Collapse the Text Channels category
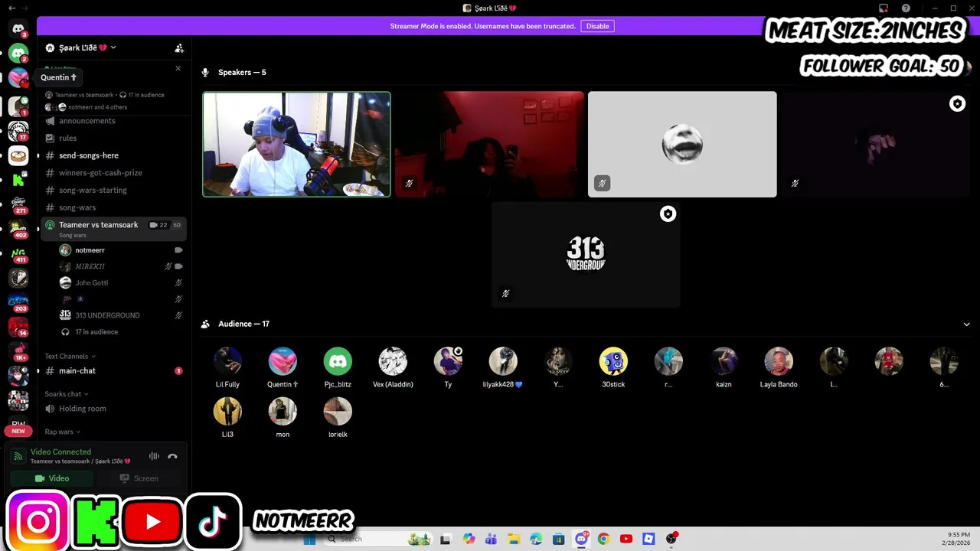The width and height of the screenshot is (980, 551). pos(70,356)
